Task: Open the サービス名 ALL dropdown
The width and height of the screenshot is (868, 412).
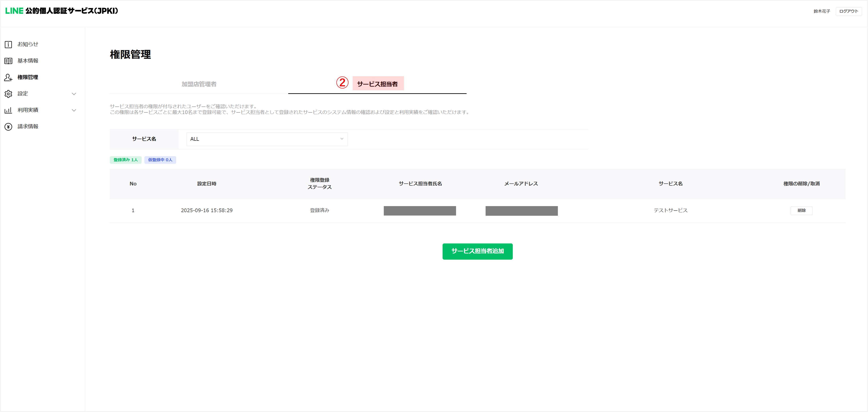Action: pyautogui.click(x=267, y=139)
